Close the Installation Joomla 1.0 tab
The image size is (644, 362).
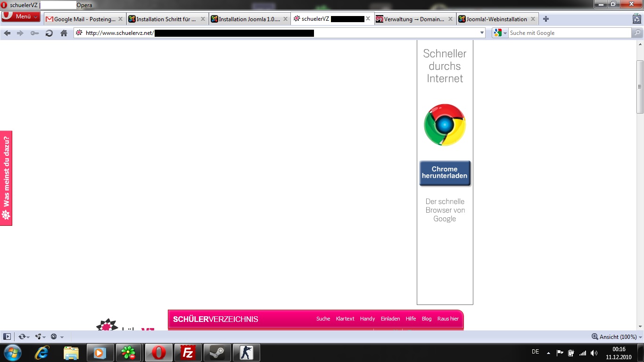pos(285,19)
